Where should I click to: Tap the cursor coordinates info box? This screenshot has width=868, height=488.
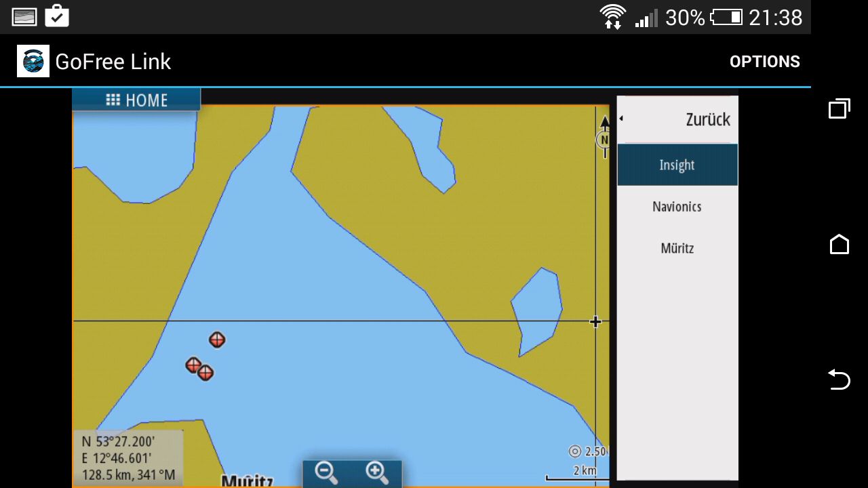coord(127,458)
